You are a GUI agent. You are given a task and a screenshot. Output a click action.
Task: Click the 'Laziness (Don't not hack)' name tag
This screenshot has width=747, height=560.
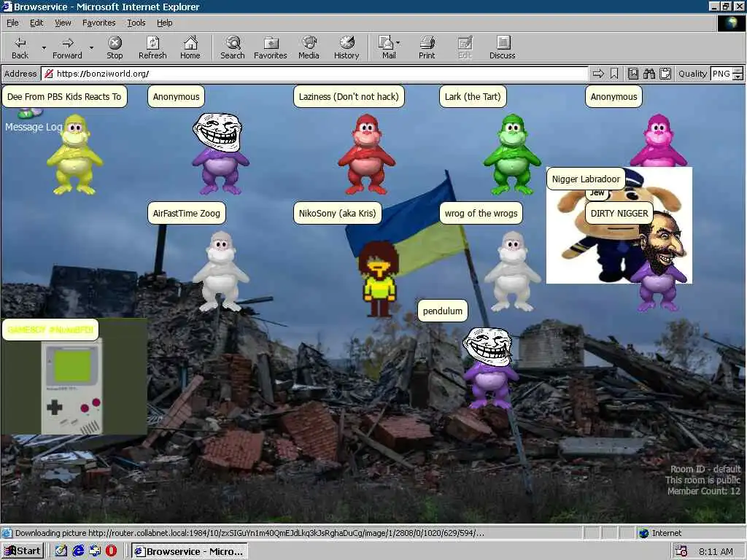click(x=349, y=96)
